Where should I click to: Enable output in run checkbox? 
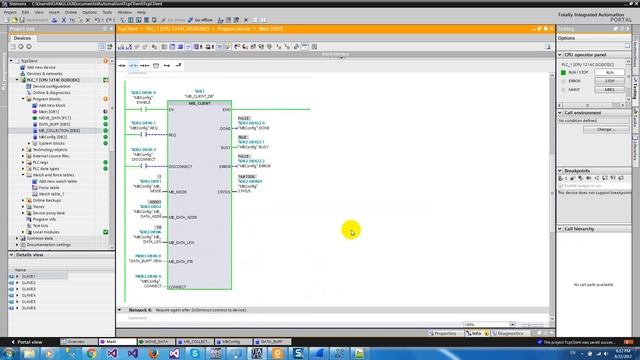(561, 186)
